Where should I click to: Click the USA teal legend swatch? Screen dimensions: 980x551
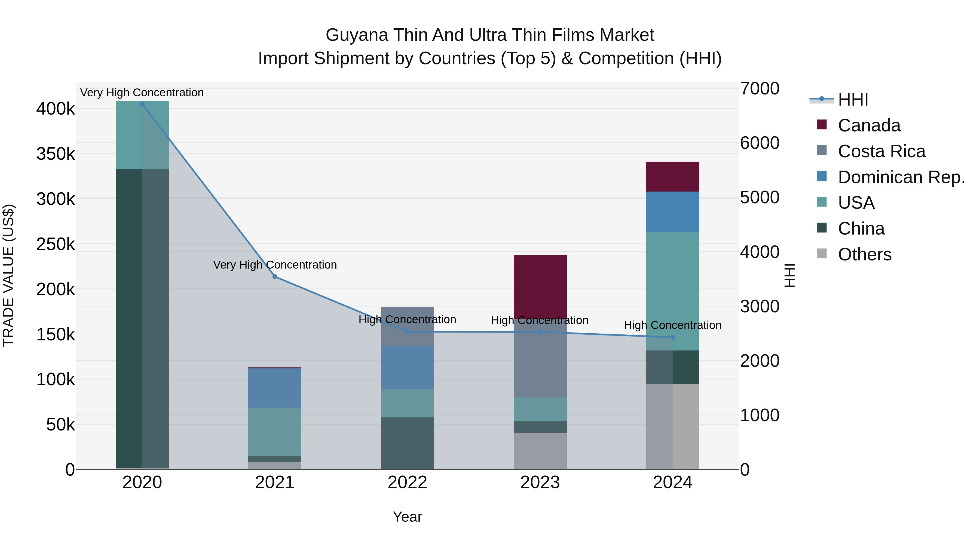822,202
